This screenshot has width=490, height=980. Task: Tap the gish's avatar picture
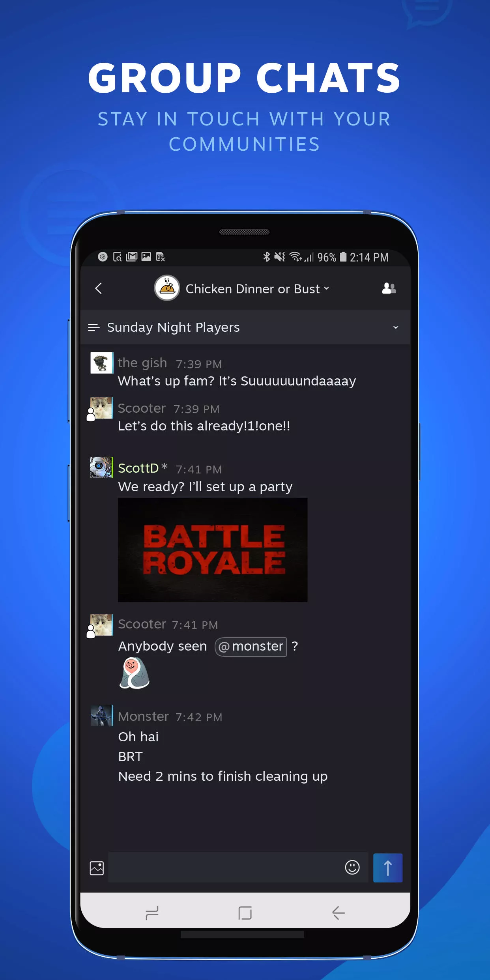click(101, 363)
